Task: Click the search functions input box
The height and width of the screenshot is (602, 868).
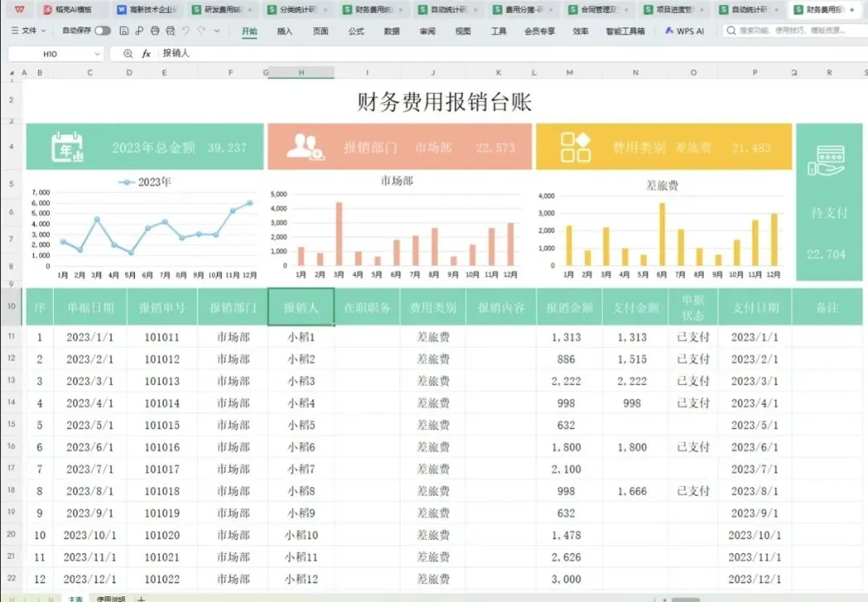Action: [795, 31]
